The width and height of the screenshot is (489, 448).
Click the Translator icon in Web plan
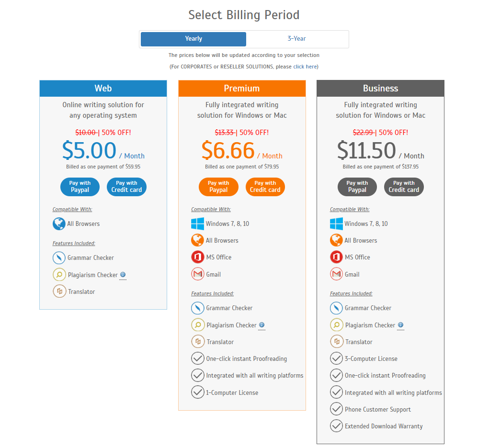click(59, 291)
